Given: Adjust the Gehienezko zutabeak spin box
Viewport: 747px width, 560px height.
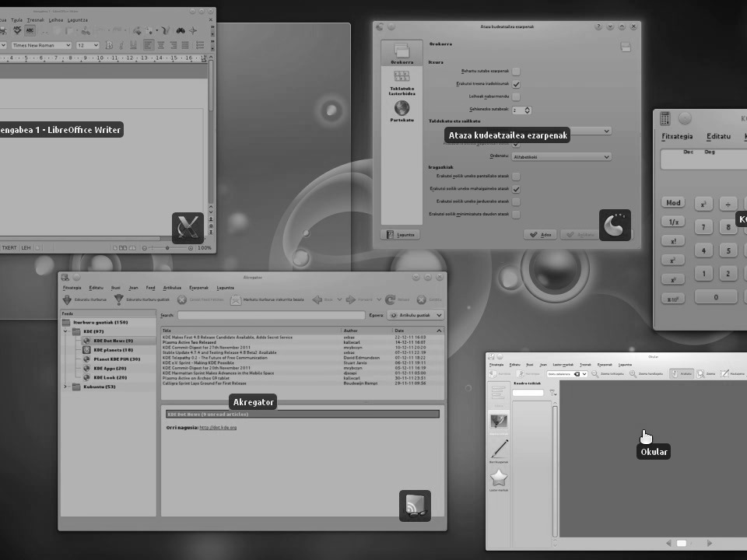Looking at the screenshot, I should (x=522, y=110).
